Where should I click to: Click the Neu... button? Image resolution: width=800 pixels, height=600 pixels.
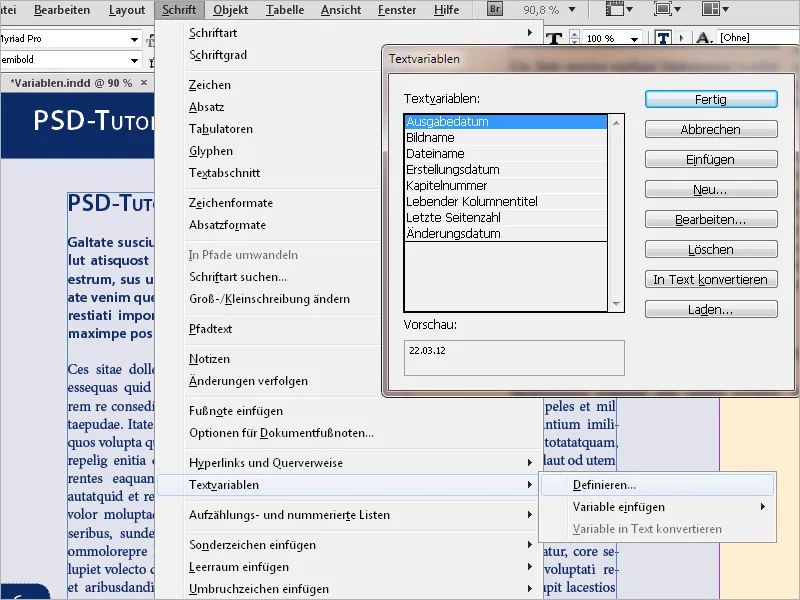pos(711,189)
